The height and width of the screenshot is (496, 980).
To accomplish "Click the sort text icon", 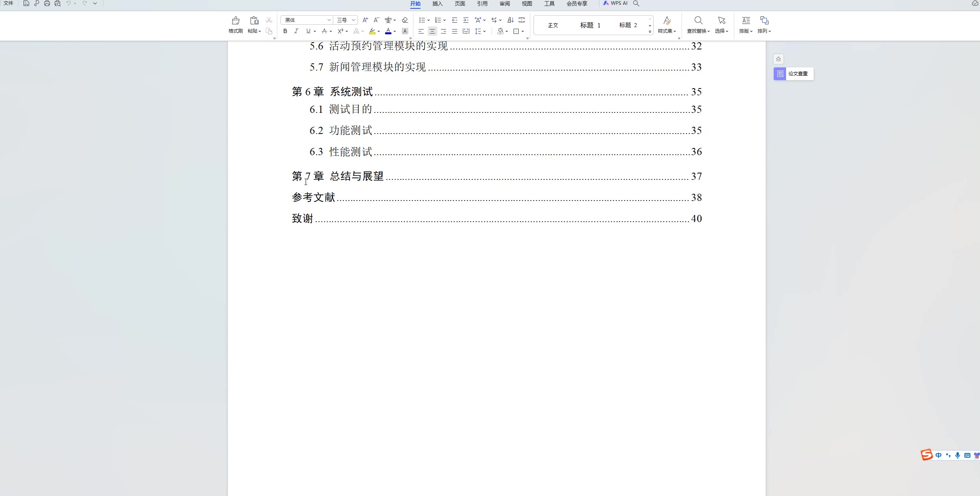I will [510, 20].
